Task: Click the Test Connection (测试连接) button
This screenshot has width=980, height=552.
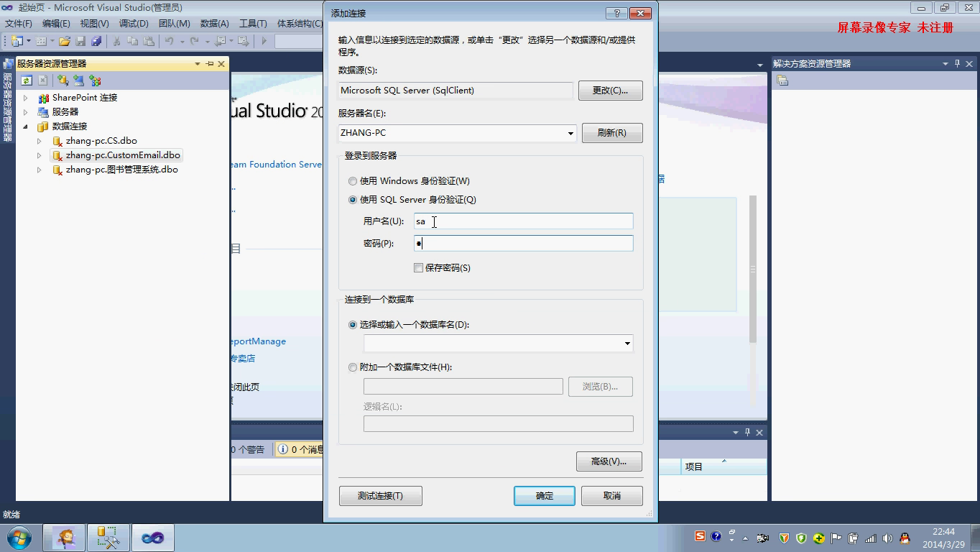Action: tap(380, 496)
